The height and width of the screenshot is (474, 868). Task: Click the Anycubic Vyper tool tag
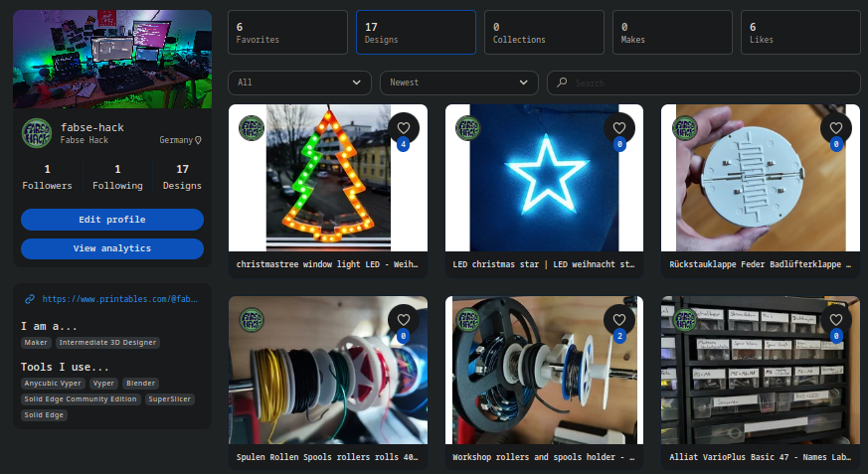pyautogui.click(x=53, y=384)
